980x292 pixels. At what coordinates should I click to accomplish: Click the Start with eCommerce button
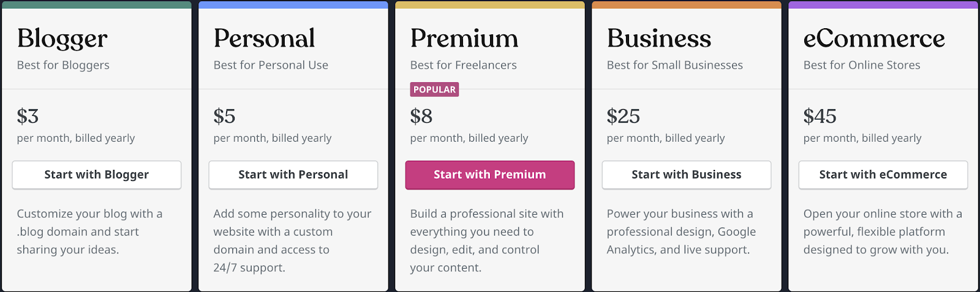coord(883,175)
